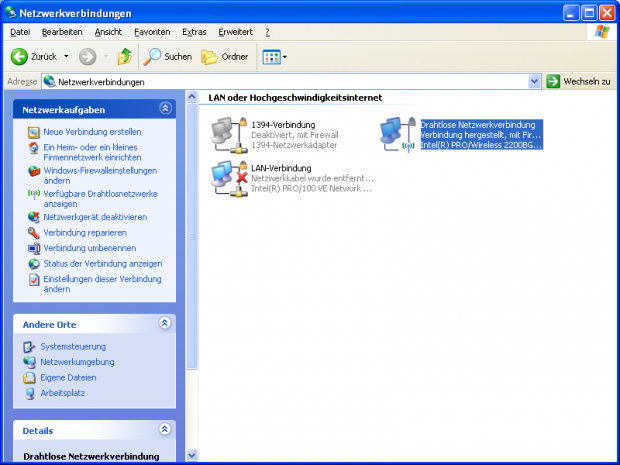The image size is (620, 465).
Task: Click the title bar network icon
Action: [11, 12]
